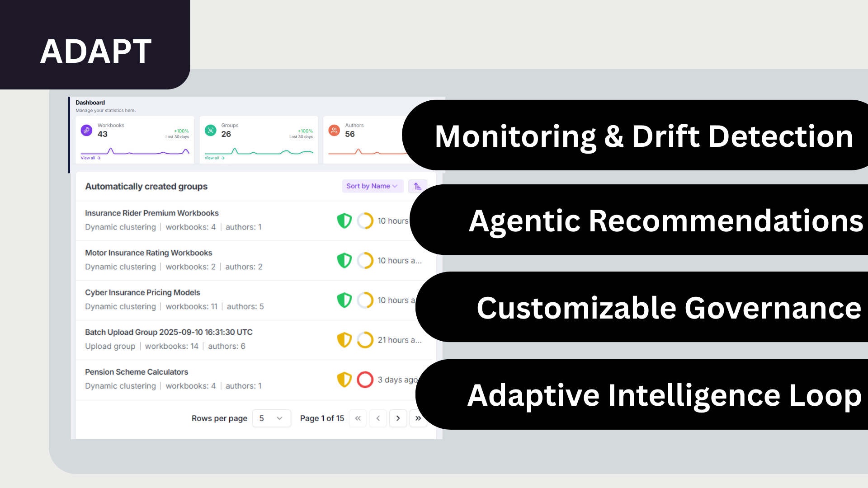Open Motor Insurance Rating Workbooks group
The width and height of the screenshot is (868, 488).
click(149, 253)
